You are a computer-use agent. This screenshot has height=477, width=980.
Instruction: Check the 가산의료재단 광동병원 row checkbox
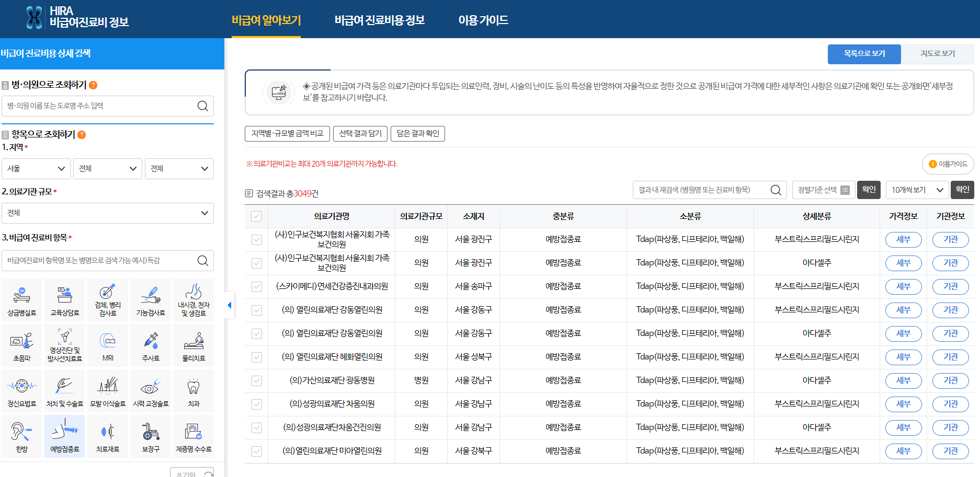tap(256, 380)
